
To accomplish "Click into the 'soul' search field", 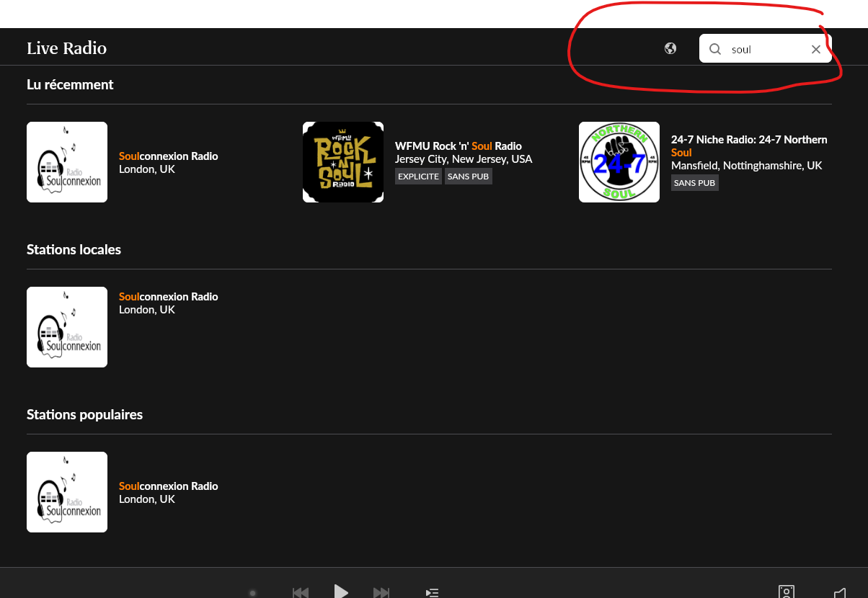I will pyautogui.click(x=764, y=49).
